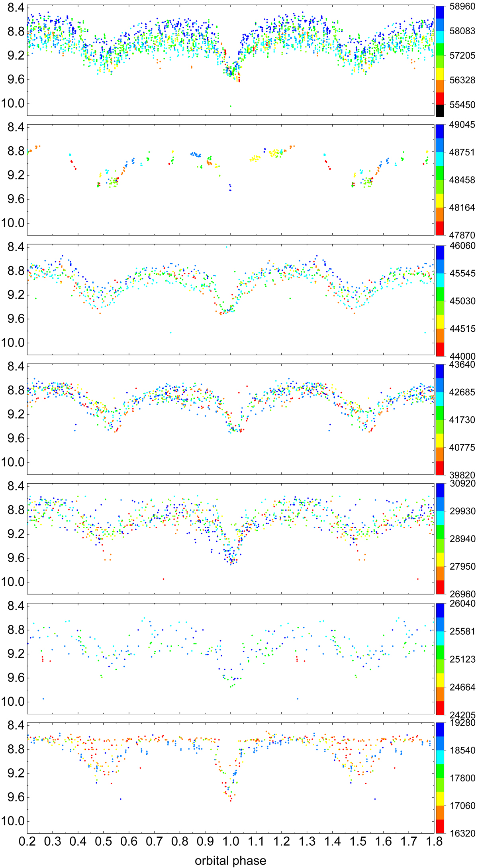Select the orange swatch next to 56328
Image resolution: width=478 pixels, height=868 pixels.
pyautogui.click(x=440, y=86)
